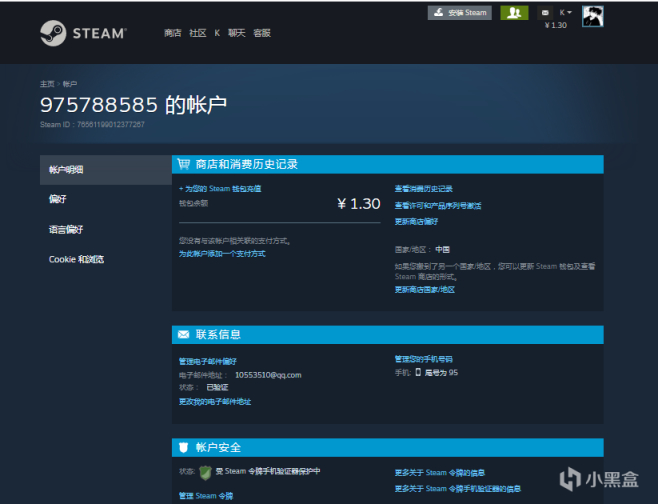
Task: Click 更新商店国家/地区 link
Action: [425, 290]
